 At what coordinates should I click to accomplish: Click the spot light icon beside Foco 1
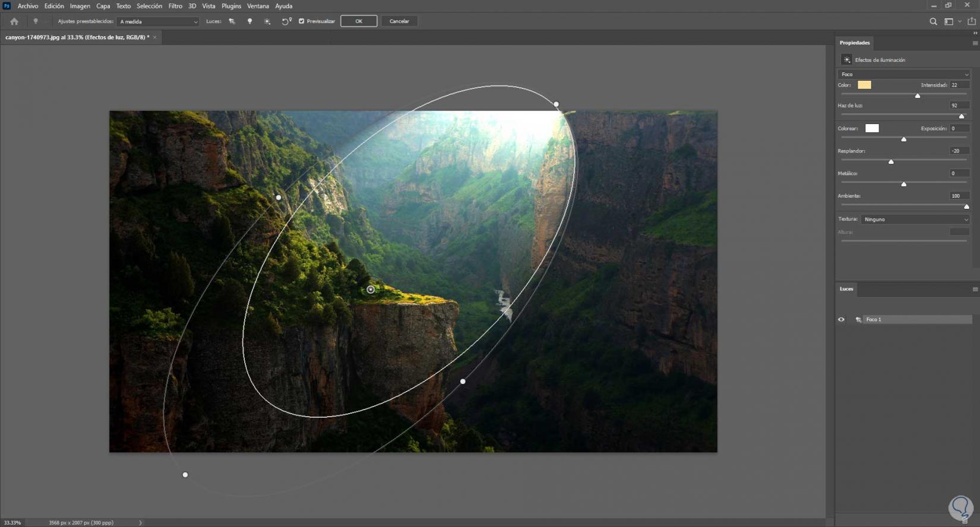(x=858, y=319)
